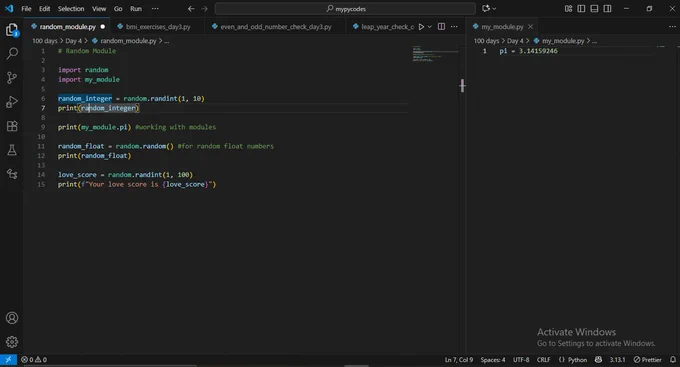Click 'pi = 3.14159246' line in my_module.py
This screenshot has width=680, height=367.
[528, 51]
